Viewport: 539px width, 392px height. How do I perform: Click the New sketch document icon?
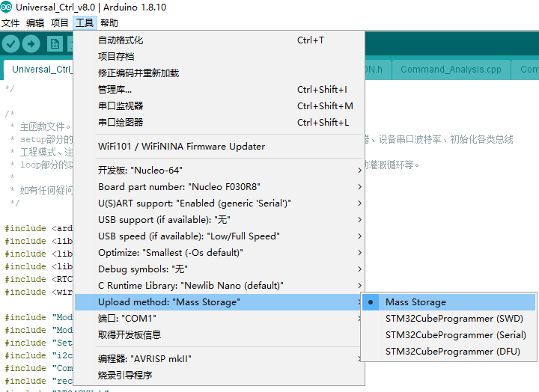pos(55,44)
